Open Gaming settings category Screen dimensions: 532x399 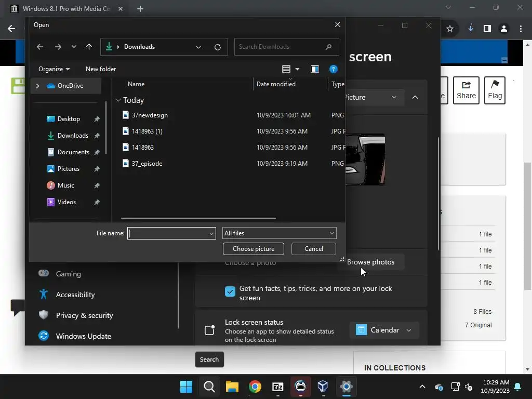[68, 274]
